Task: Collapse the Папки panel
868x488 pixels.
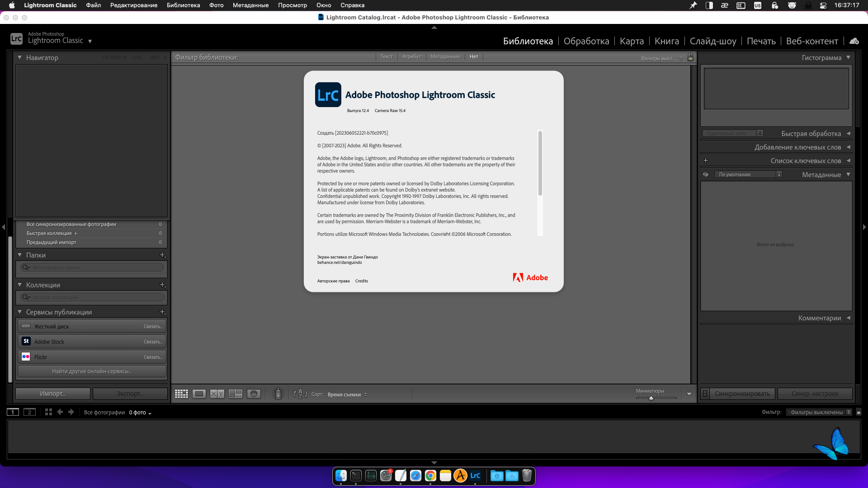Action: (x=20, y=255)
